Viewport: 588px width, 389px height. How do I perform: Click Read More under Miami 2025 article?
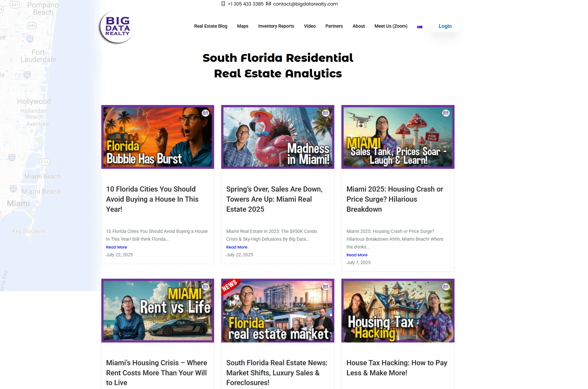click(357, 255)
